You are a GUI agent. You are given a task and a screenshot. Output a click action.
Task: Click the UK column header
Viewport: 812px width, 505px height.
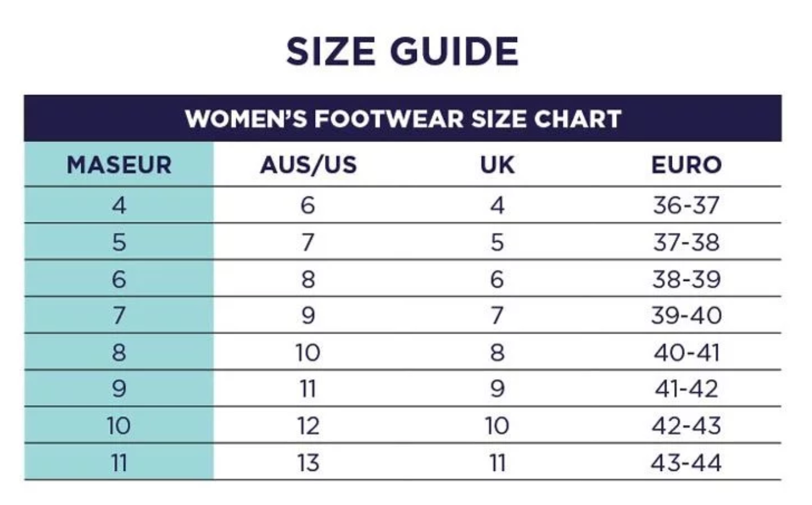click(x=497, y=165)
